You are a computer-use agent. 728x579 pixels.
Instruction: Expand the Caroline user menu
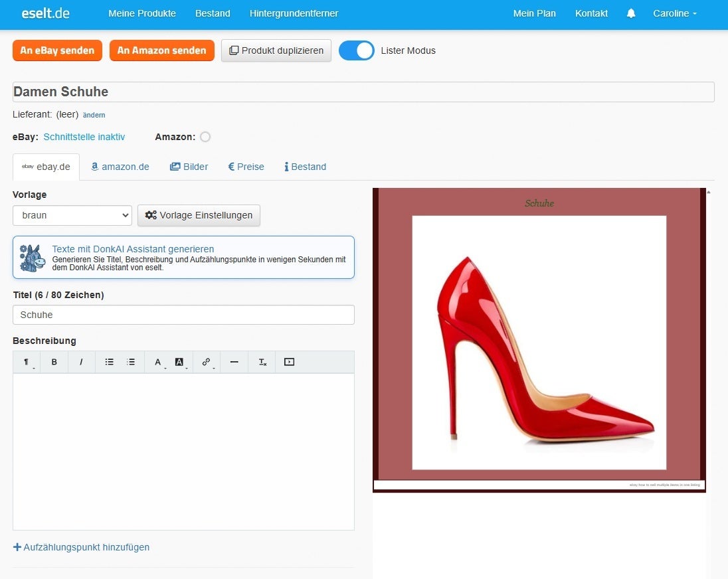[674, 13]
